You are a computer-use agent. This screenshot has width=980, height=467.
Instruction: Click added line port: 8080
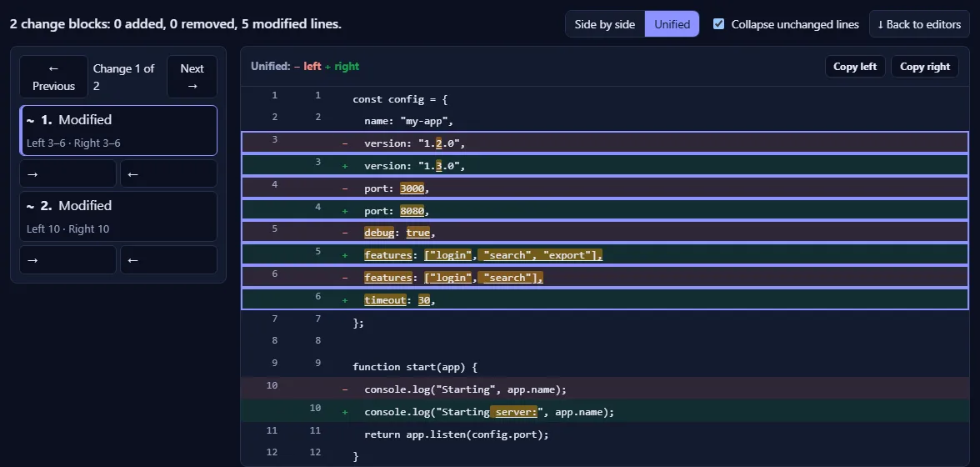click(x=604, y=211)
